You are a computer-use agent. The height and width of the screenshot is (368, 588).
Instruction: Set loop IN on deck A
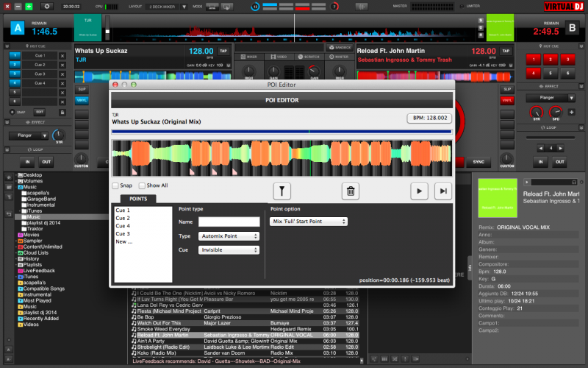[x=27, y=162]
